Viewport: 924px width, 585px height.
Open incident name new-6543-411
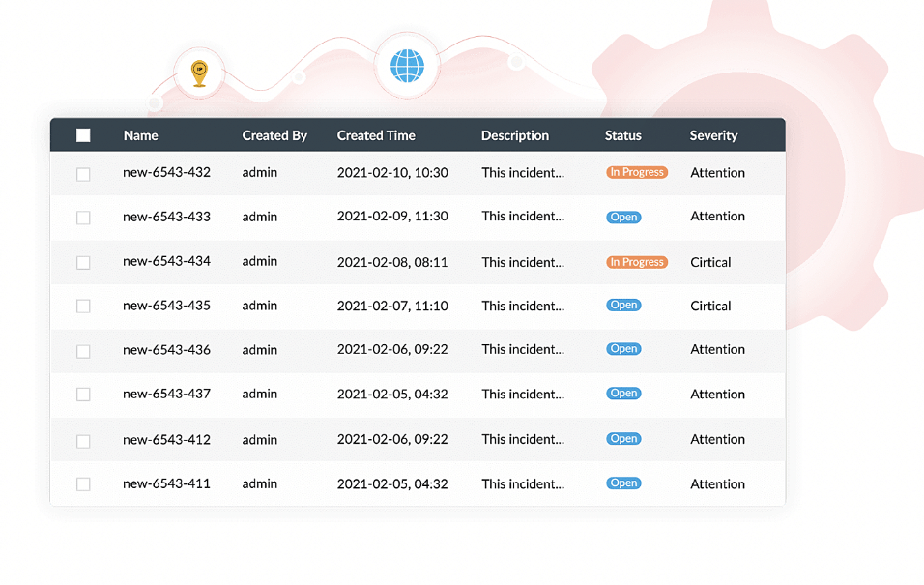tap(166, 483)
